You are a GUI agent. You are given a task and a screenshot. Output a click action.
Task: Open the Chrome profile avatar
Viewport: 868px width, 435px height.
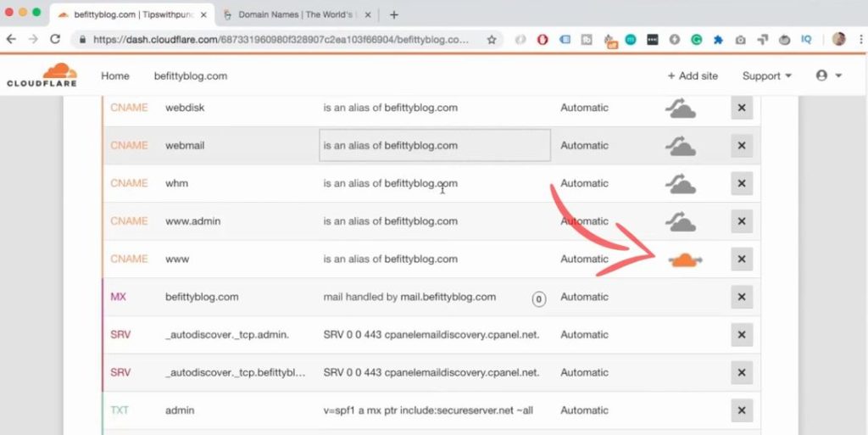pos(838,39)
